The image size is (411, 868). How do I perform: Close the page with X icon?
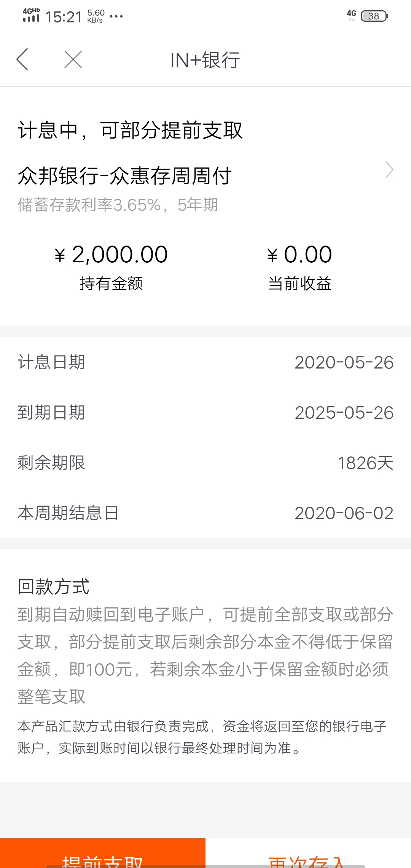point(73,59)
